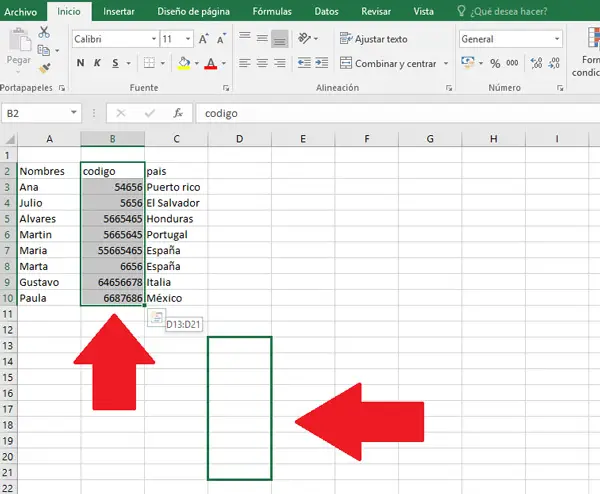Increase the cell indent
Image resolution: width=600 pixels, height=494 pixels.
(x=322, y=63)
